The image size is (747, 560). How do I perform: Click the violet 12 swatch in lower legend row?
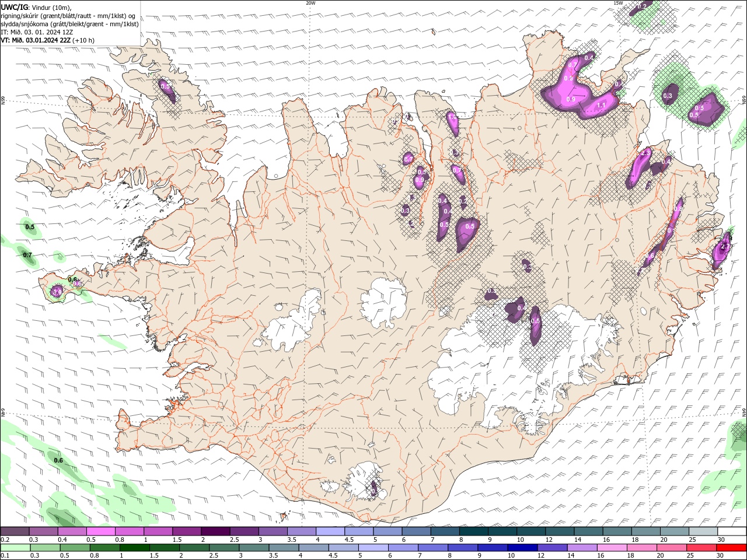coord(551,548)
